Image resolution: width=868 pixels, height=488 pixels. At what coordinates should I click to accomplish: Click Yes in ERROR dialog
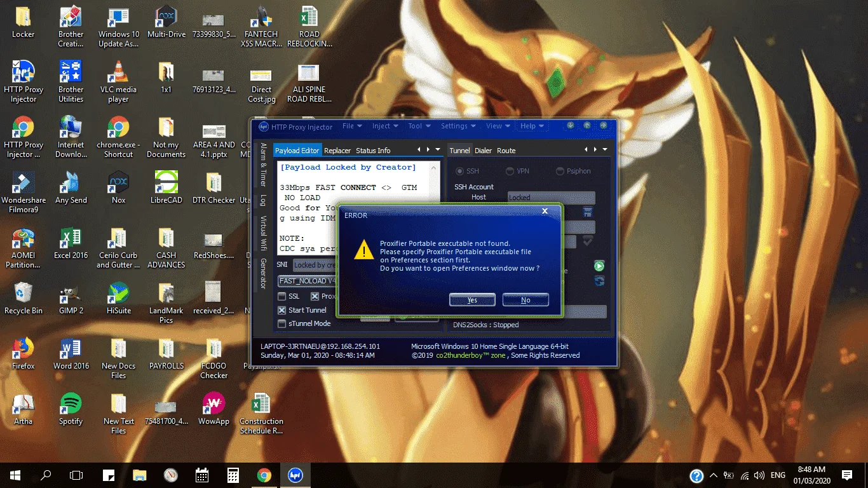point(472,300)
